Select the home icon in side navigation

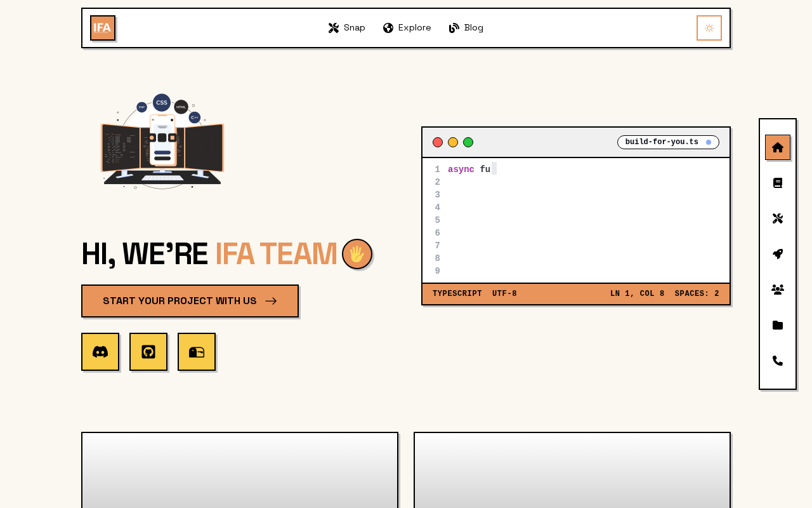[x=778, y=147]
